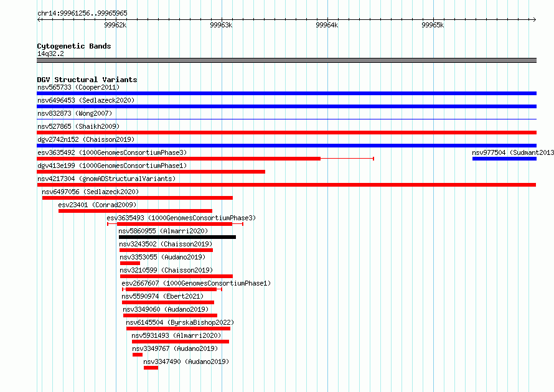
Task: Click the nsv565733 (Cooper2011) blue variant bar
Action: point(286,93)
